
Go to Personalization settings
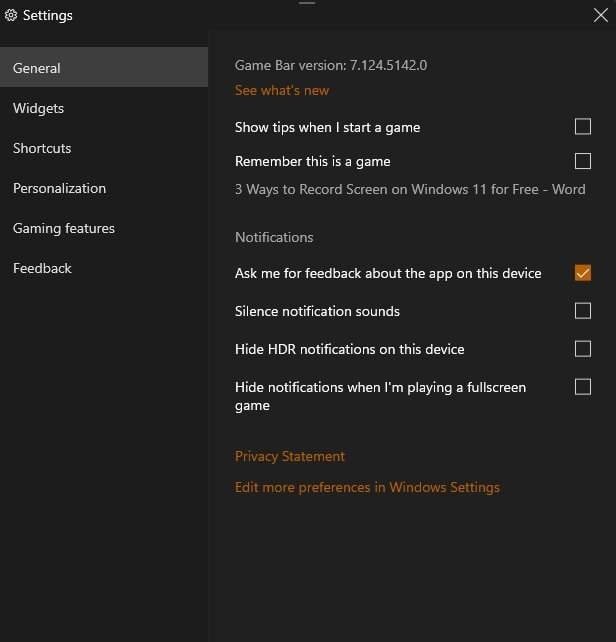pyautogui.click(x=59, y=188)
